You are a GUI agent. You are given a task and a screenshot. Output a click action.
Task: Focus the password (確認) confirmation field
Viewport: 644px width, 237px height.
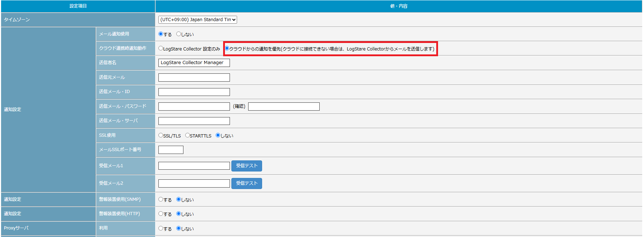[284, 106]
